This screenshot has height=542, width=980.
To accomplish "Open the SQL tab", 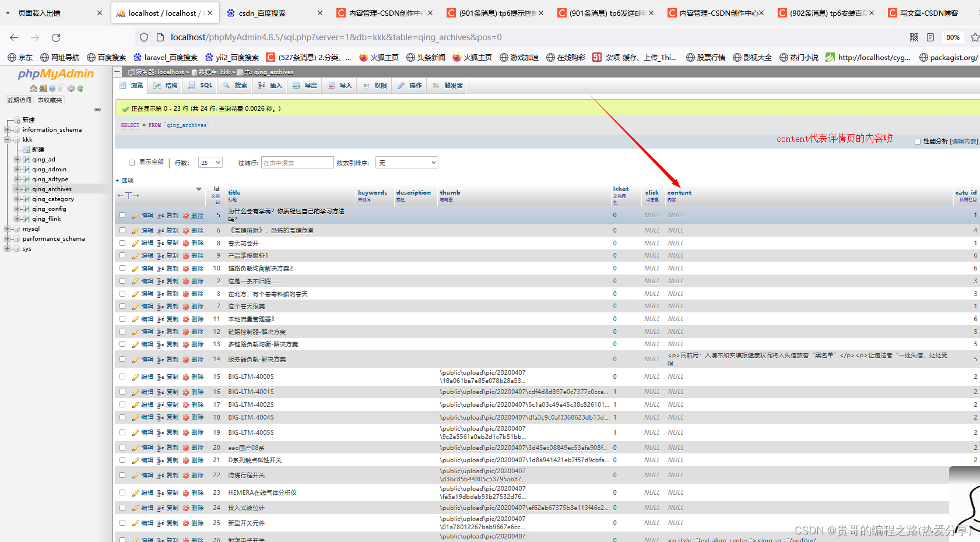I will [x=201, y=86].
